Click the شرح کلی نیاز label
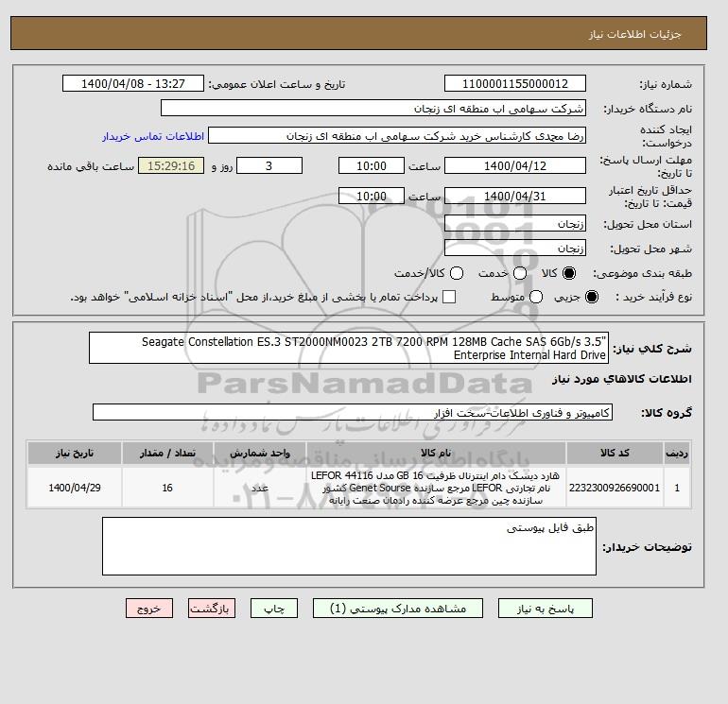The height and width of the screenshot is (704, 728). 652,349
